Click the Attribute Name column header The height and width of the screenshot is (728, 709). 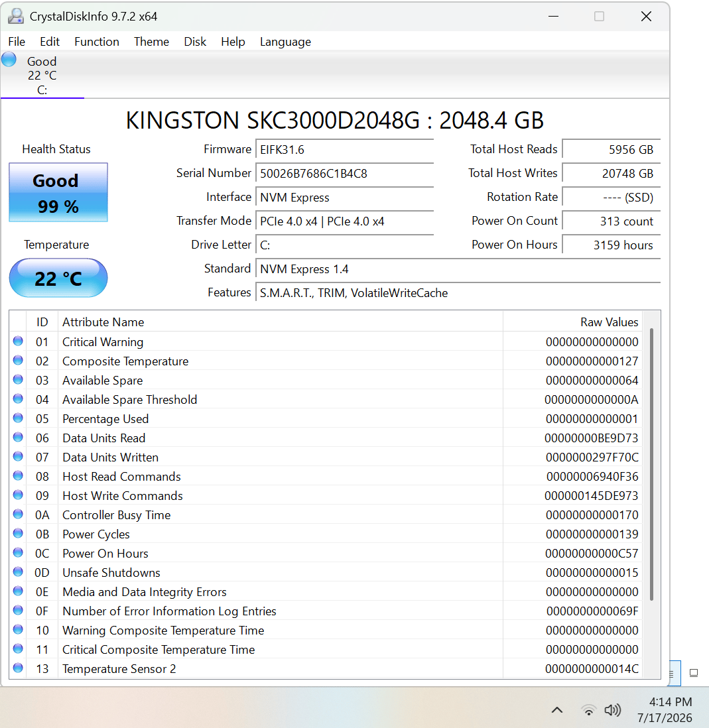pos(281,322)
